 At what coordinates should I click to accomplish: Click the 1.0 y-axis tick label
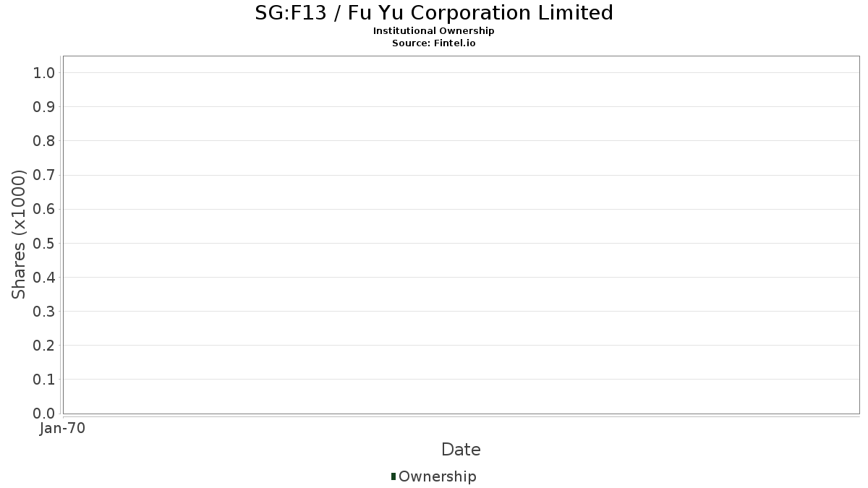click(44, 72)
